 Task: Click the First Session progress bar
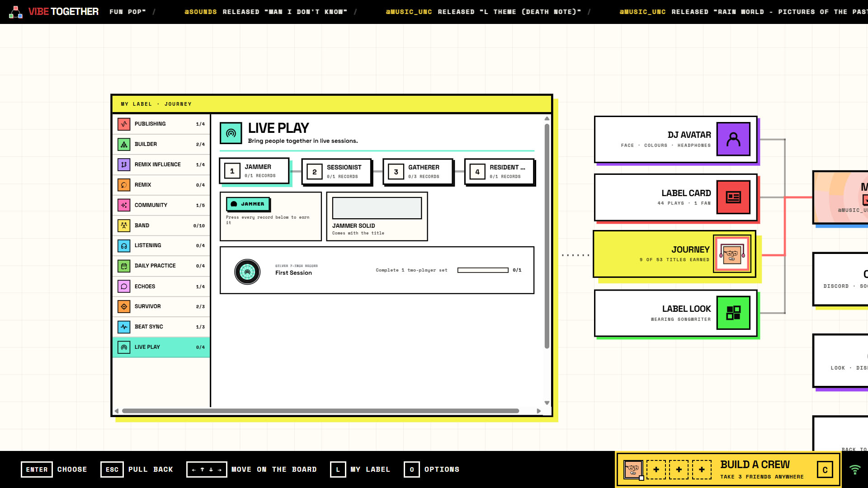[x=483, y=270]
